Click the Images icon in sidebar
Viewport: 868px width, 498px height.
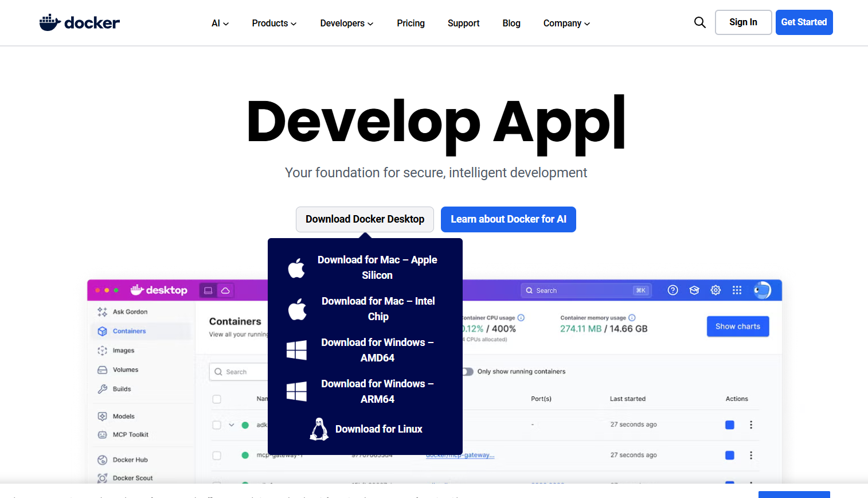pos(102,351)
